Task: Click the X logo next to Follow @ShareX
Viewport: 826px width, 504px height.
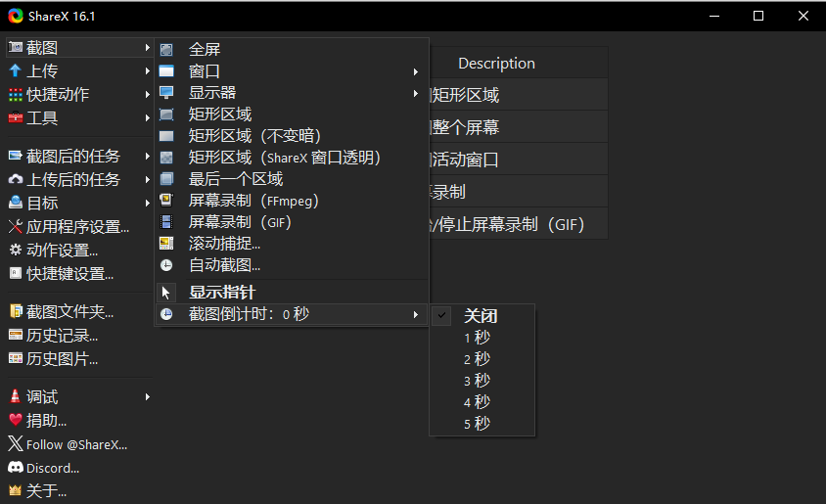Action: pyautogui.click(x=16, y=443)
